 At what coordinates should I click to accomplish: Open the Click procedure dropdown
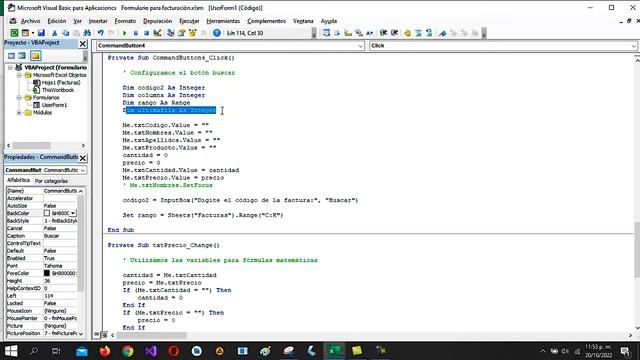(x=633, y=46)
